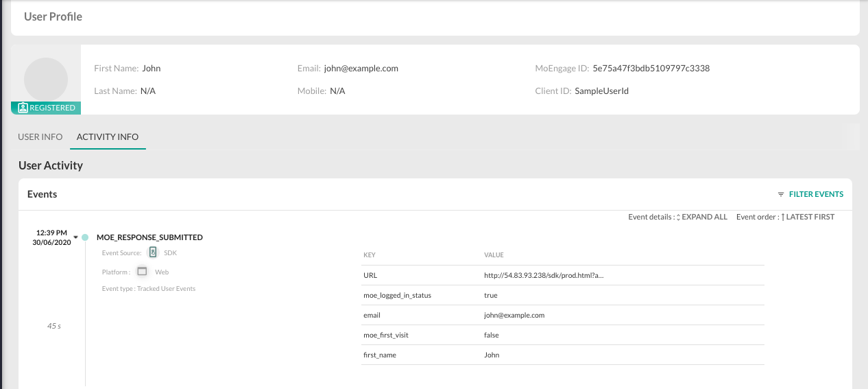Click the MoEngage ID value
Viewport: 868px width, 389px height.
pyautogui.click(x=651, y=69)
